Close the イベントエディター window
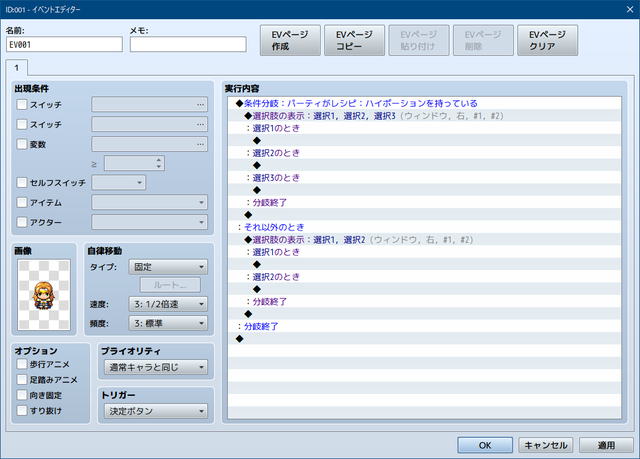This screenshot has height=459, width=640. point(630,9)
